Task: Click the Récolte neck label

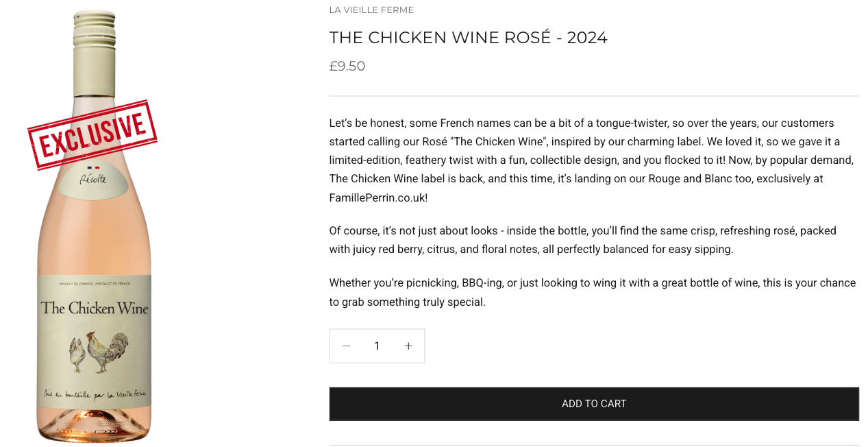Action: click(93, 180)
